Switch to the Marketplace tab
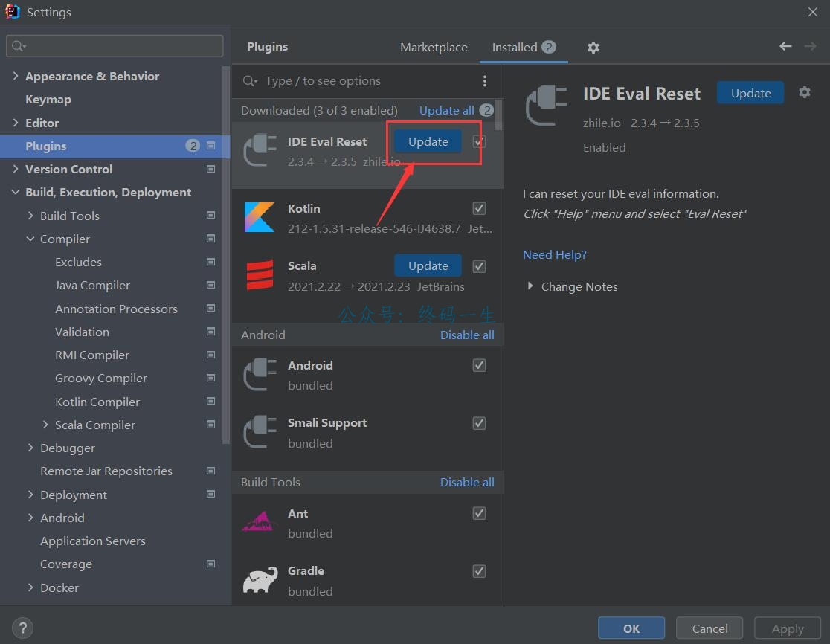 [434, 48]
